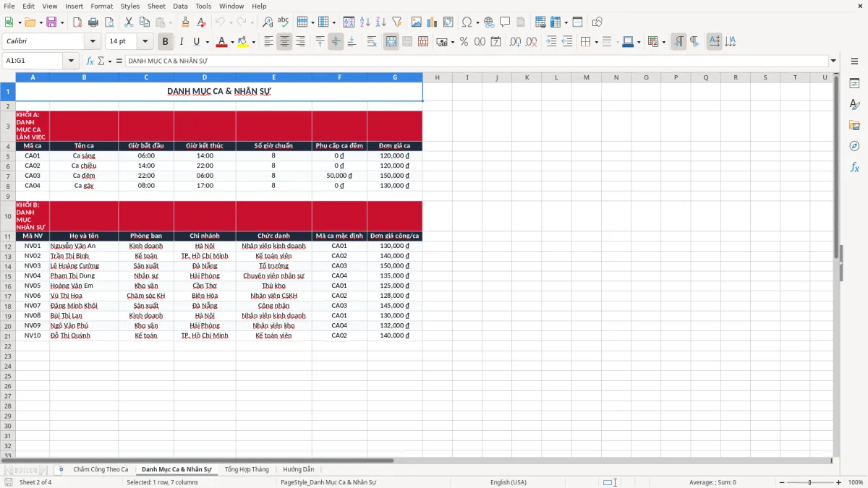Click the Save document icon

(x=51, y=22)
